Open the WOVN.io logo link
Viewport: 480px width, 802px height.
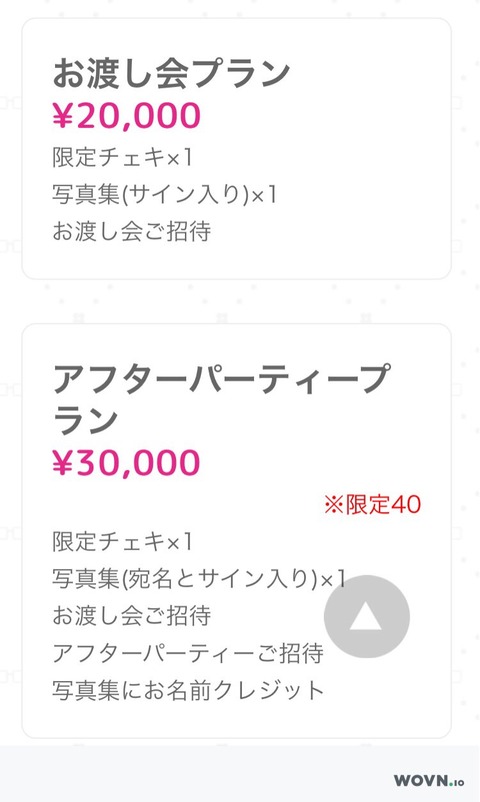[429, 781]
